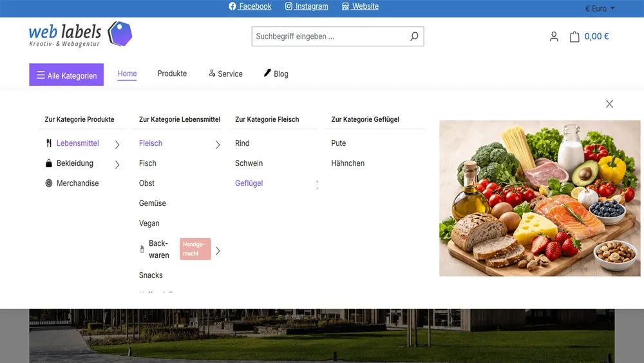
Task: Open the Facebook link in top bar
Action: pos(250,6)
